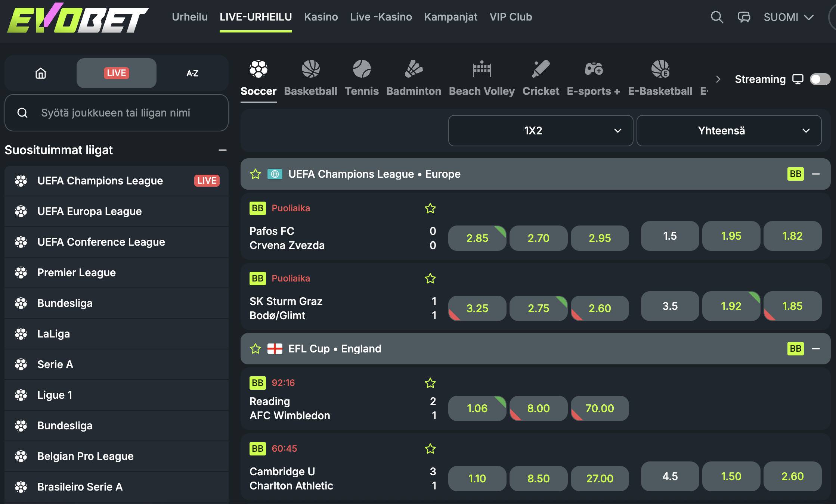Open UEFA Europa League in sidebar
The height and width of the screenshot is (504, 836).
coord(117,211)
